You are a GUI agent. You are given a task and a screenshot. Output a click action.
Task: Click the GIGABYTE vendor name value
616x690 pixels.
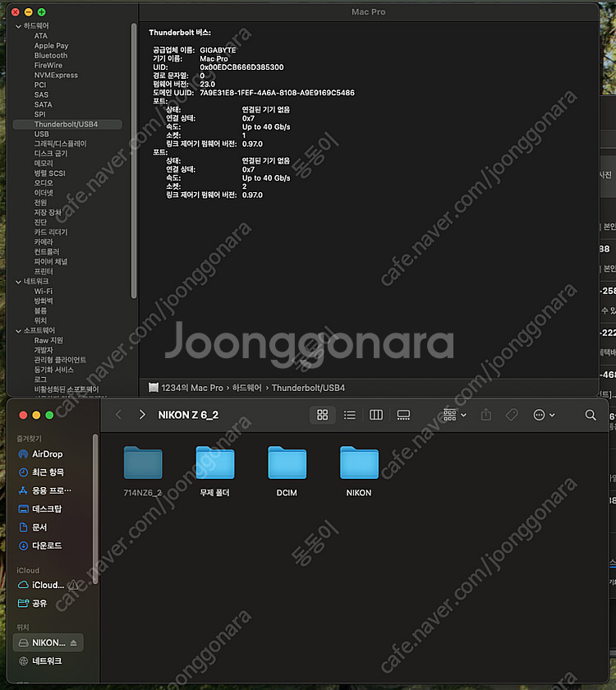pos(218,50)
